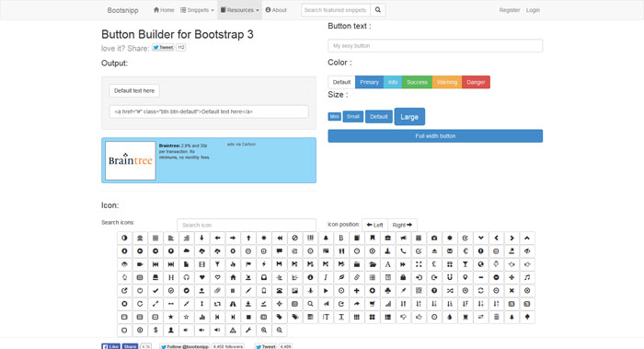The image size is (644, 349).
Task: Select the open folder icon
Action: 373,264
